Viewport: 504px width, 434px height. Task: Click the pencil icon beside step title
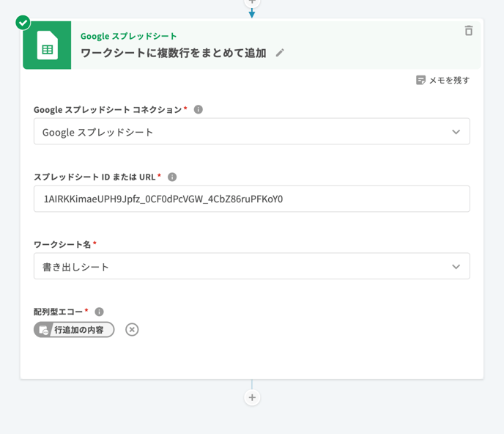(x=280, y=54)
